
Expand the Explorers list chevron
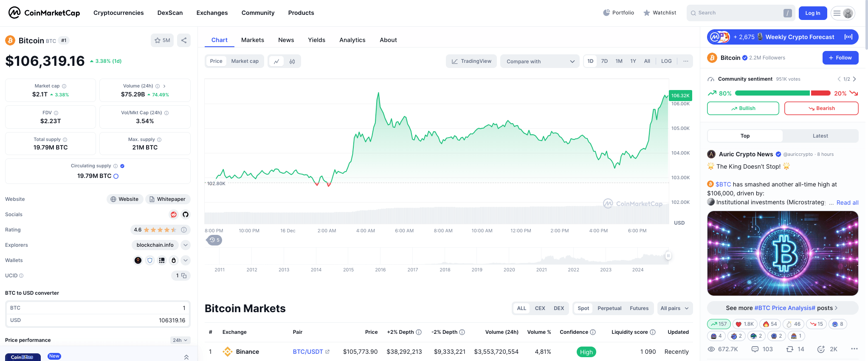(186, 245)
